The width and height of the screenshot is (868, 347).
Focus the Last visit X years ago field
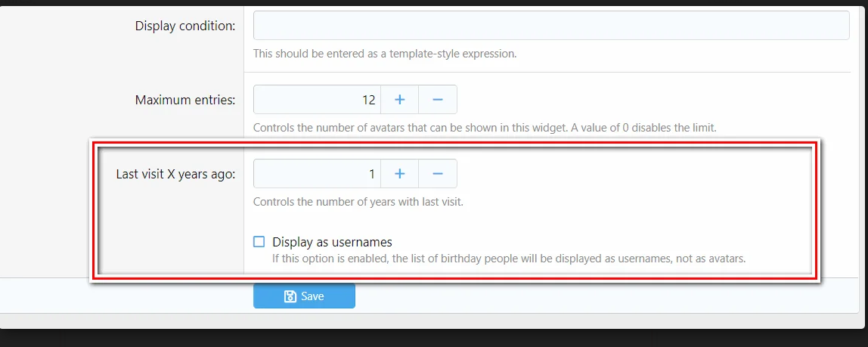316,174
